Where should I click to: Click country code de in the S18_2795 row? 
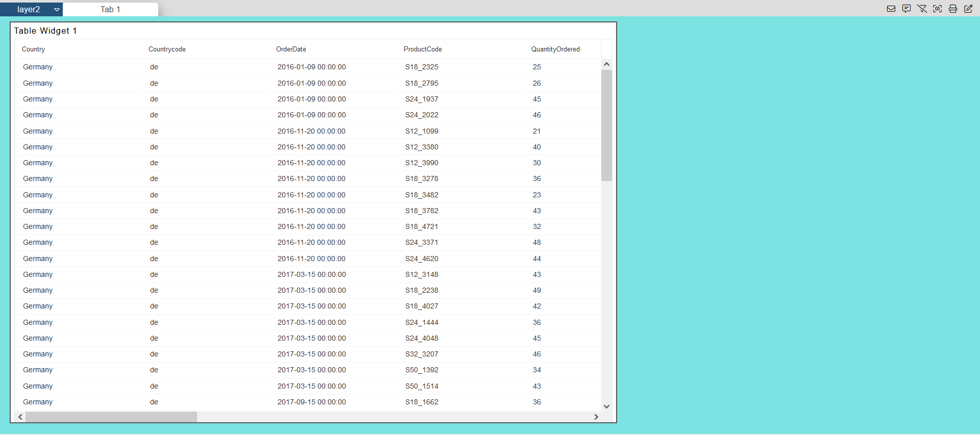154,83
